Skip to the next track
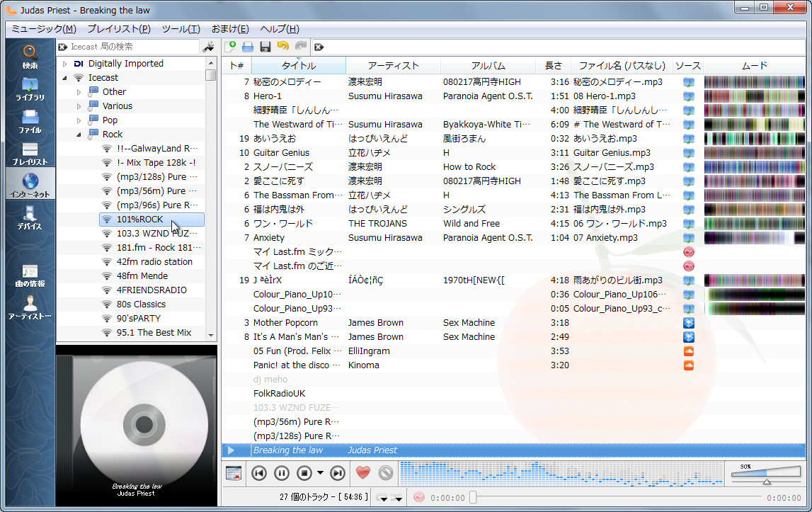The height and width of the screenshot is (512, 812). [x=337, y=473]
